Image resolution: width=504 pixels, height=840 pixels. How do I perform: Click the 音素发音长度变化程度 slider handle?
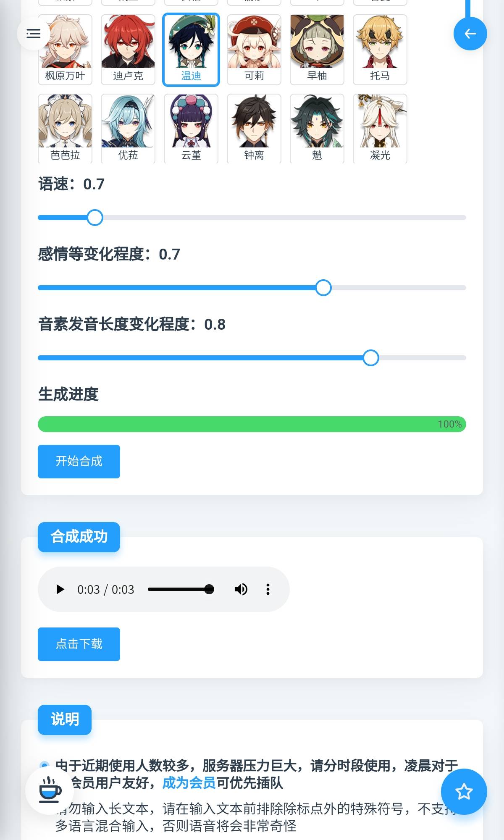coord(370,358)
